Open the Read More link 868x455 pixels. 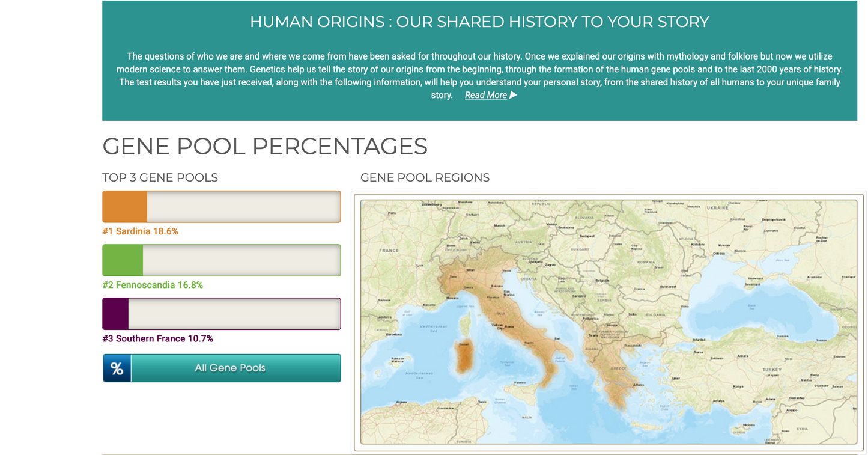486,94
